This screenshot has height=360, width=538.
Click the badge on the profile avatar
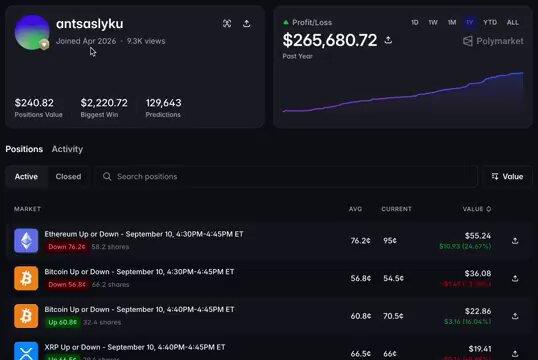[44, 45]
